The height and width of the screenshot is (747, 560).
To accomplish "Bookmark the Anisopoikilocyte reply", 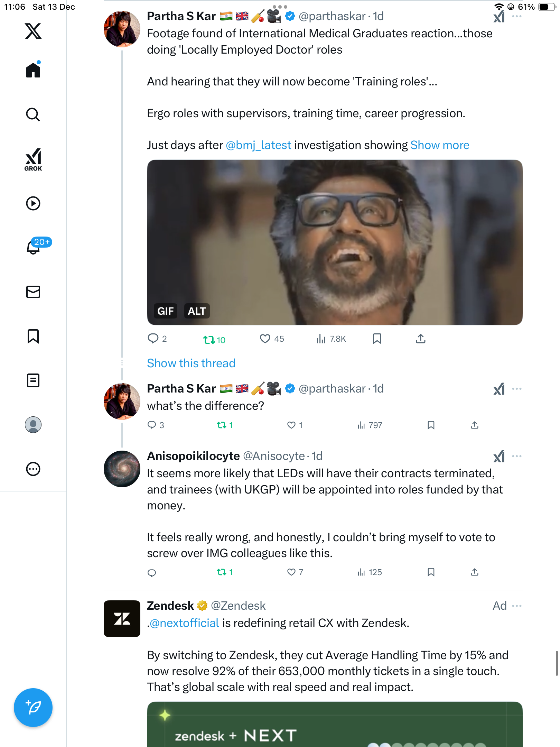I will [431, 572].
